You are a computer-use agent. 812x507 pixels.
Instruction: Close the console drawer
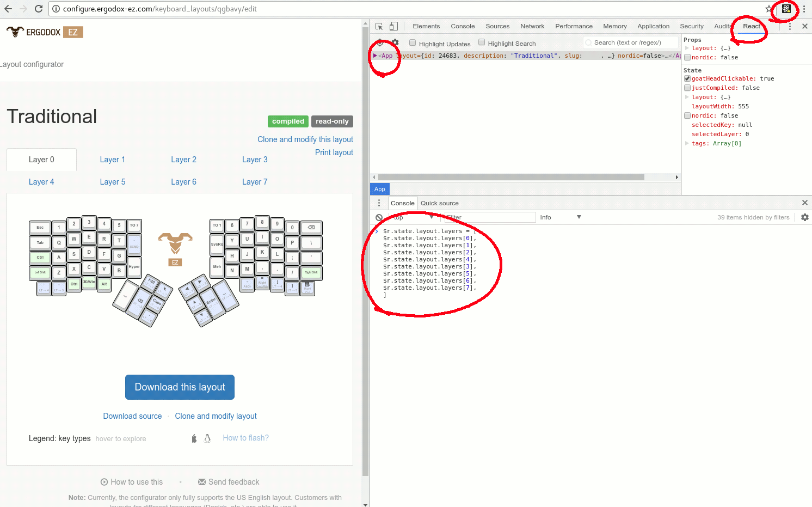coord(805,203)
